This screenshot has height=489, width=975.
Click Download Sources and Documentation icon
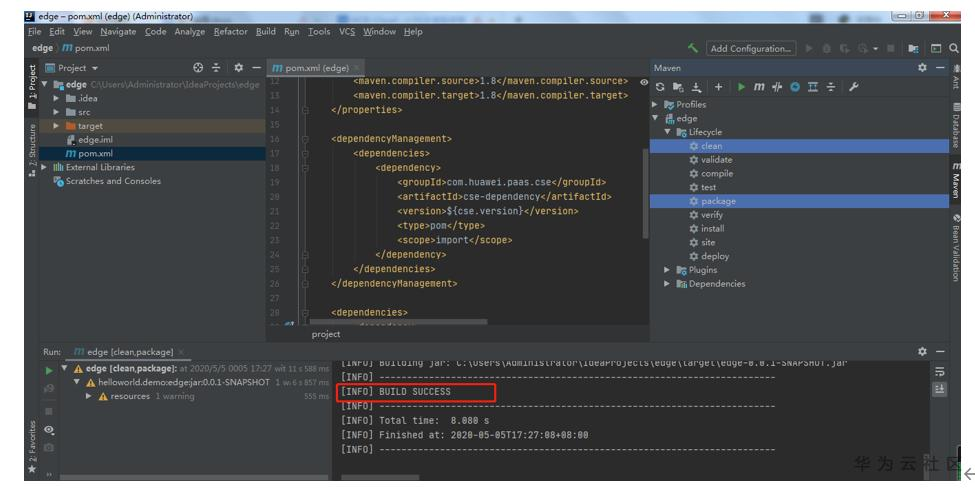[x=696, y=87]
